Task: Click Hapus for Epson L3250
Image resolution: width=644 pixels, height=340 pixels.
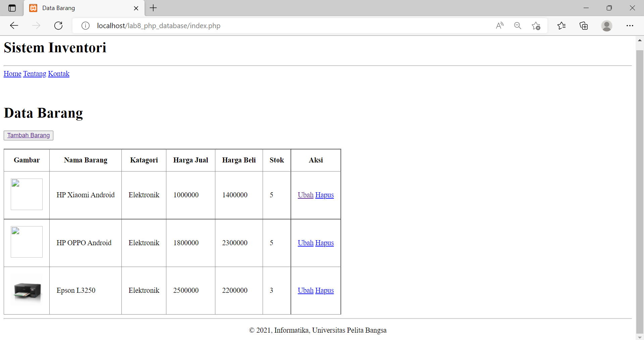Action: 324,290
